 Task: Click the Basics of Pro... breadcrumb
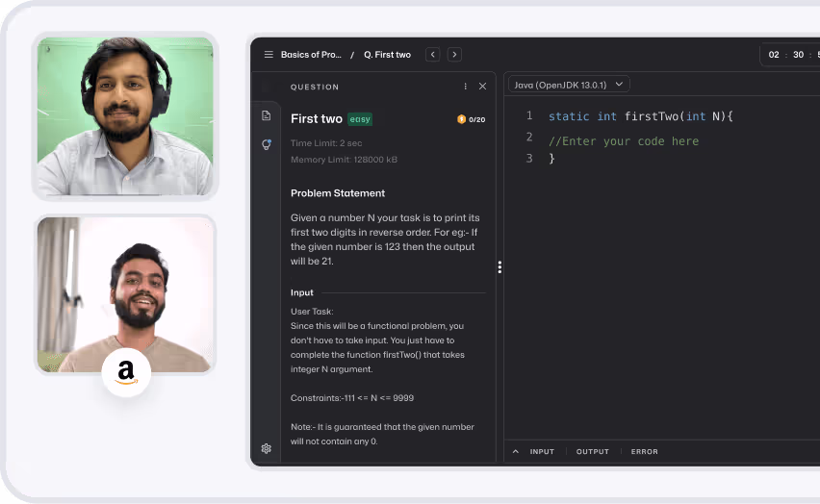311,55
